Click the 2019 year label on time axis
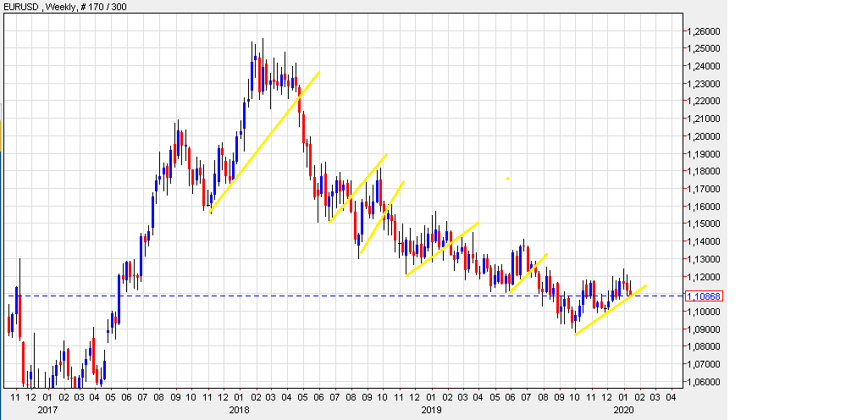The height and width of the screenshot is (420, 868). [x=431, y=410]
